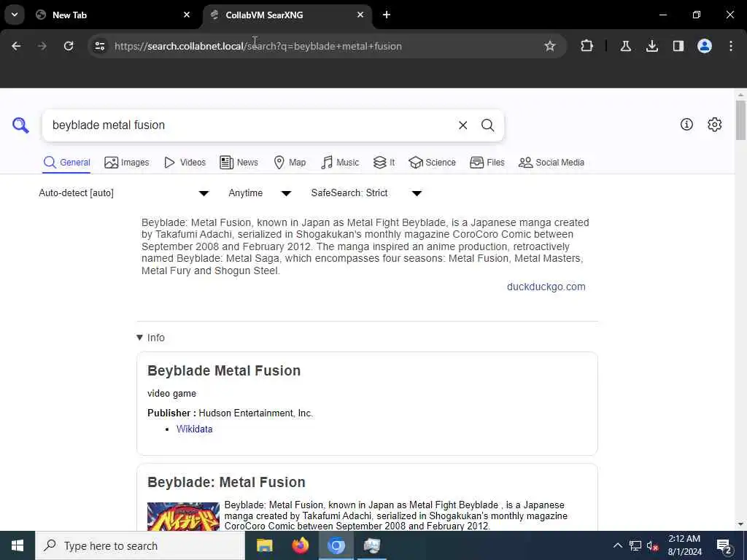This screenshot has width=747, height=560.
Task: Open Chrome three-dot menu
Action: (x=731, y=46)
